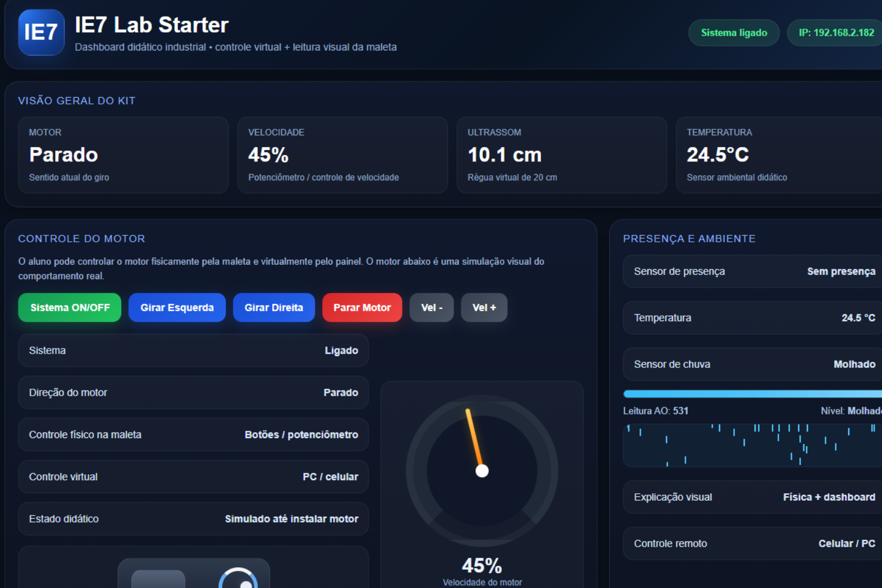Click the IP address badge

coord(836,33)
